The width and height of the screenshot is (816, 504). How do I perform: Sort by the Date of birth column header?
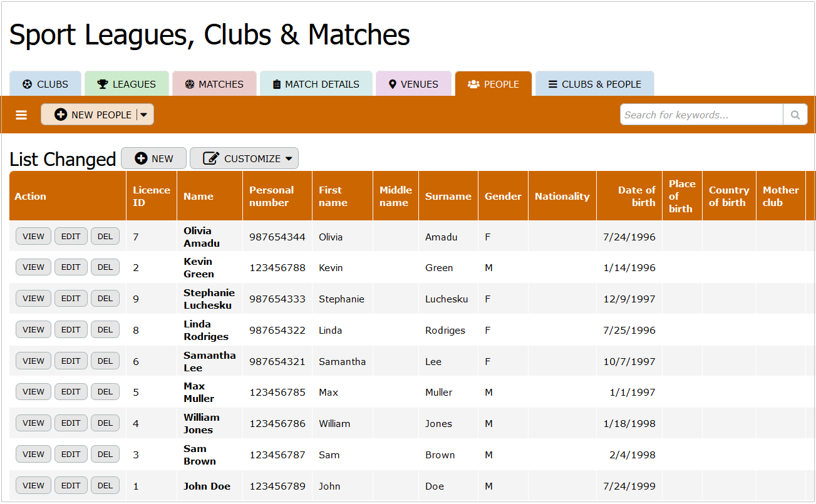click(x=636, y=196)
